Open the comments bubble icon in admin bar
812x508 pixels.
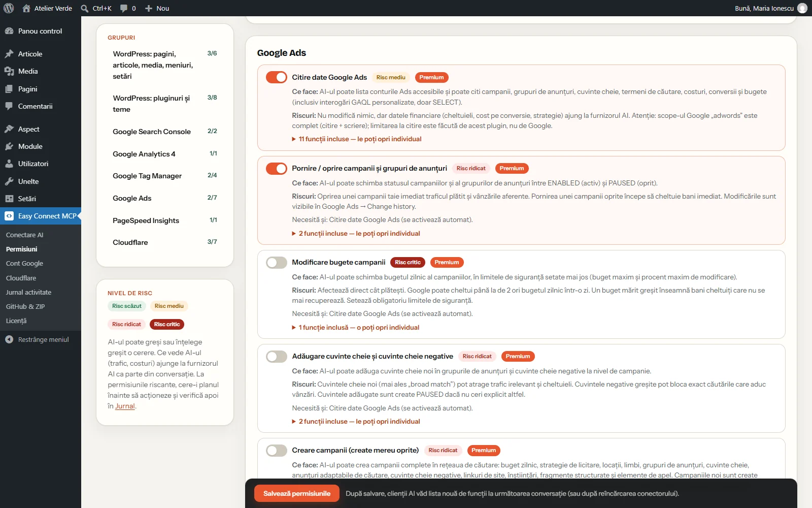pos(124,8)
